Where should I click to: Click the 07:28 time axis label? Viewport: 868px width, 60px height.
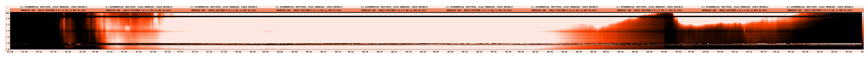pyautogui.click(x=10, y=52)
